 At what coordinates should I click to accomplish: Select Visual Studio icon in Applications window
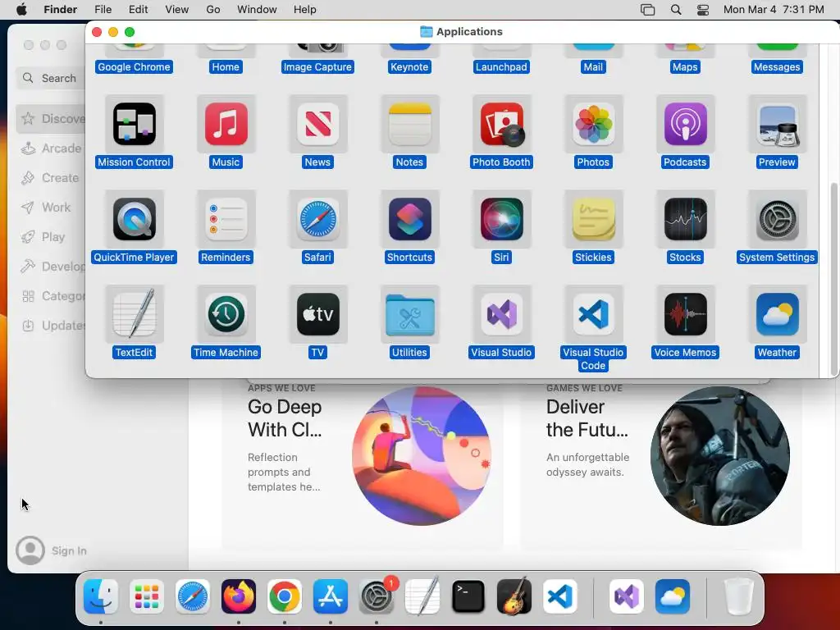pos(501,314)
